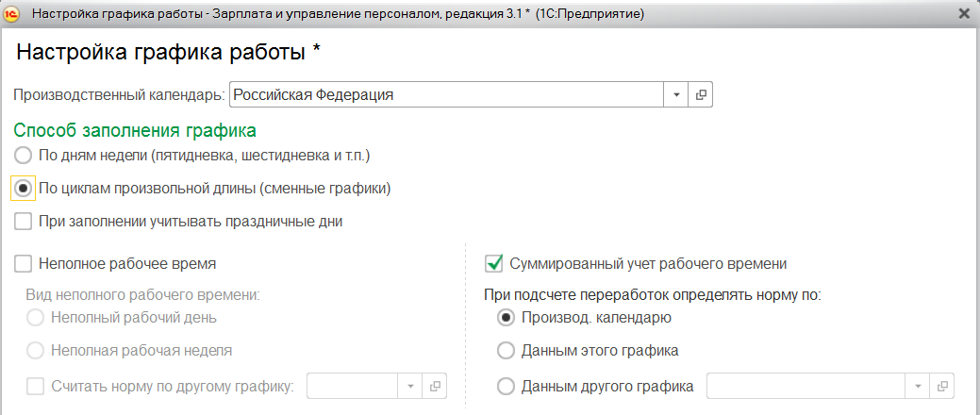Close the schedule settings window

coord(964,13)
